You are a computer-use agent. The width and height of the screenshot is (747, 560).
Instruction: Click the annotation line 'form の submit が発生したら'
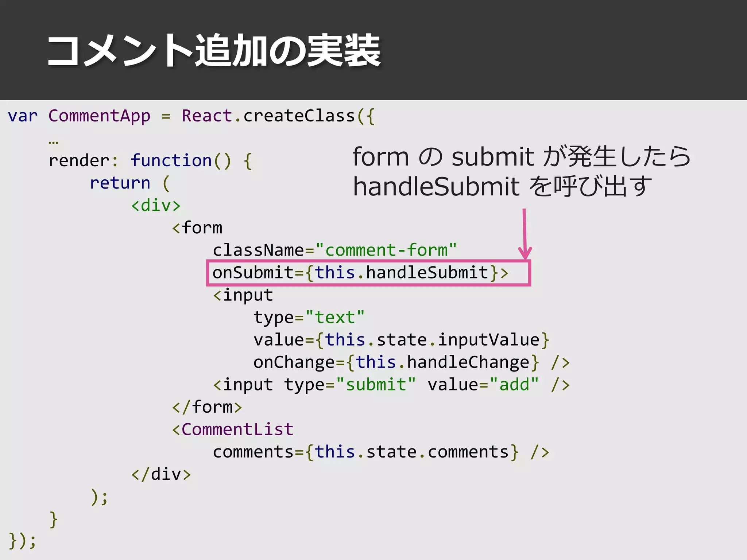(522, 157)
